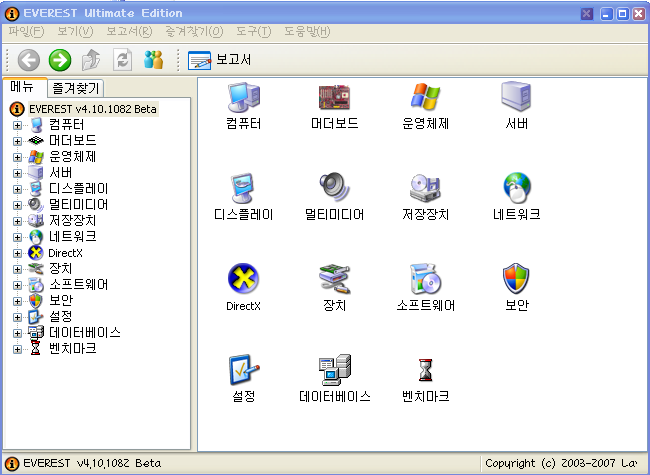Open the 데이터베이스 icon in the main pane

(x=335, y=370)
